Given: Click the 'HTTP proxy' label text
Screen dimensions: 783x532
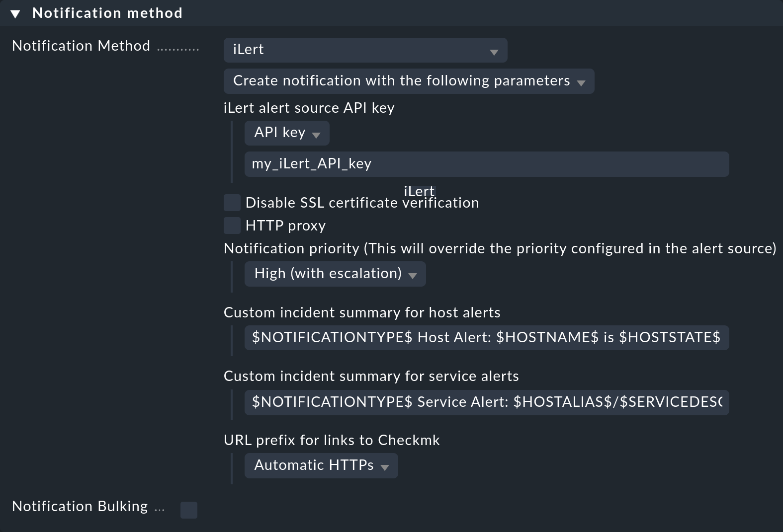Looking at the screenshot, I should tap(286, 226).
